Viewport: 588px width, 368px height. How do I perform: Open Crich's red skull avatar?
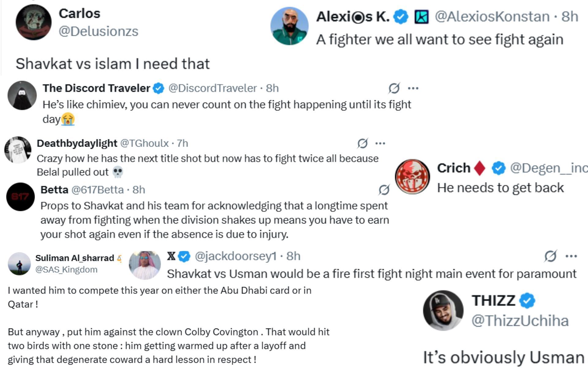412,177
